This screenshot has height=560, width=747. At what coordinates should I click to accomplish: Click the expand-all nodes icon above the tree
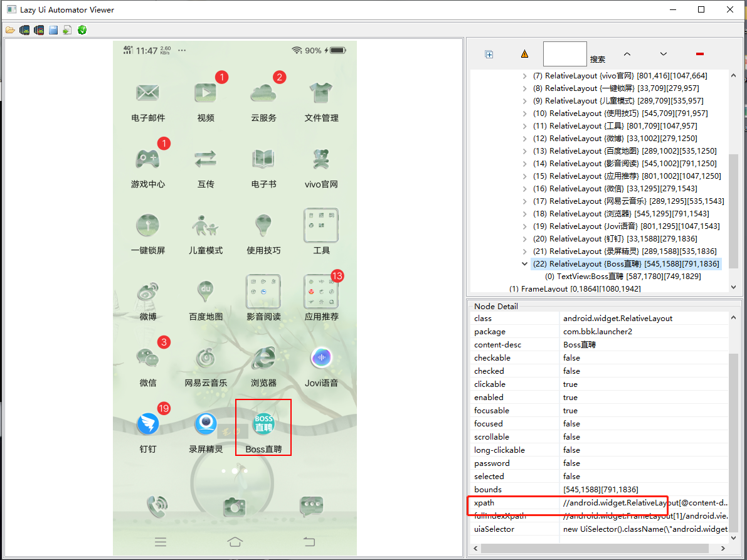coord(489,54)
